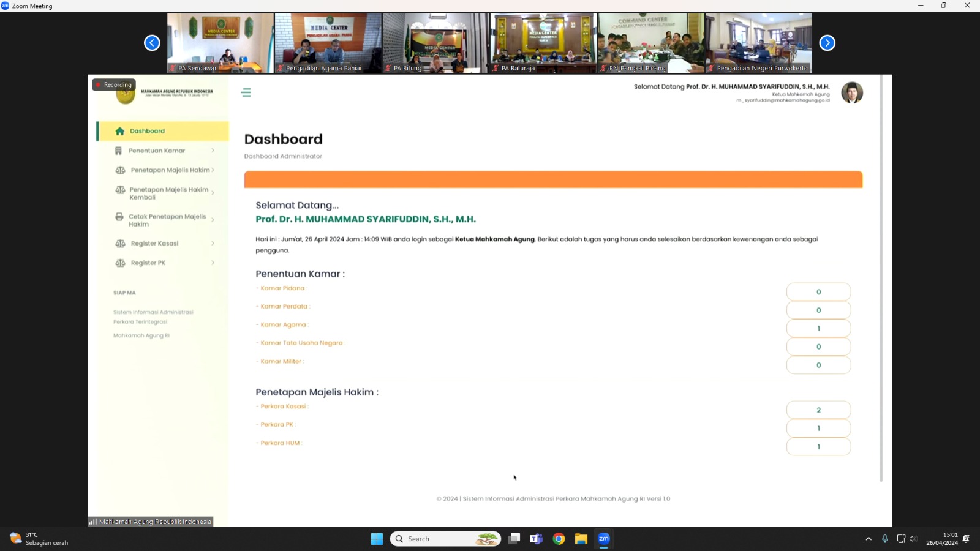The width and height of the screenshot is (980, 551).
Task: Open Penetapan Majelis Hakim Kembali menu
Action: (168, 193)
